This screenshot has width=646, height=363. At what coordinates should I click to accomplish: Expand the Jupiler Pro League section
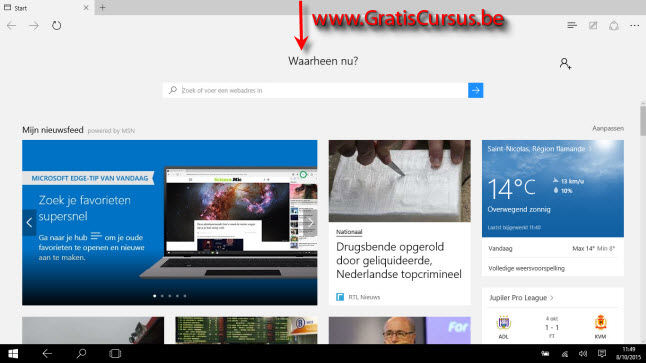pyautogui.click(x=521, y=297)
